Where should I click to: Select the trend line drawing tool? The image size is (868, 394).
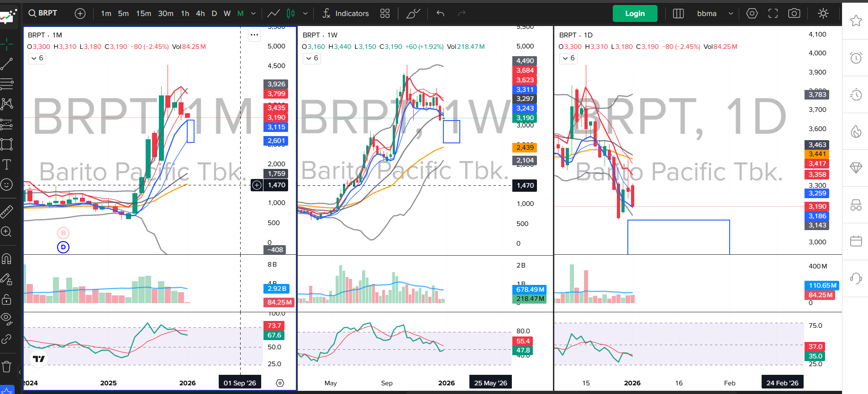[x=7, y=64]
